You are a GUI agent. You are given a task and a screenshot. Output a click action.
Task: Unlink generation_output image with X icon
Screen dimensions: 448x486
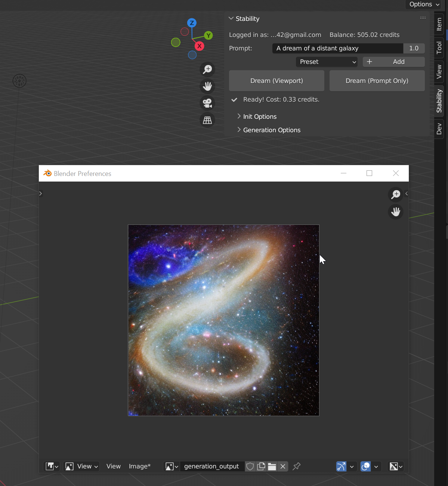pos(283,466)
